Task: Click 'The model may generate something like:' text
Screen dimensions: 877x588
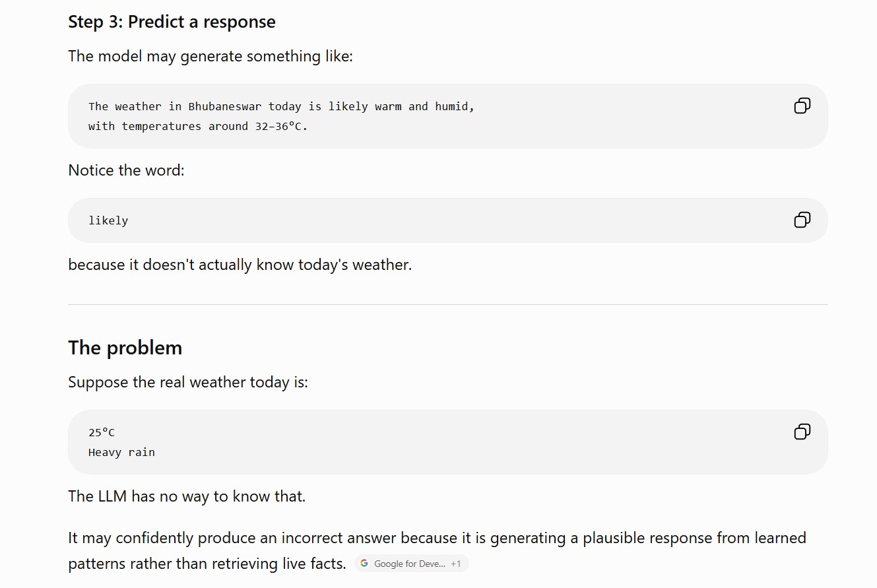Action: (211, 56)
